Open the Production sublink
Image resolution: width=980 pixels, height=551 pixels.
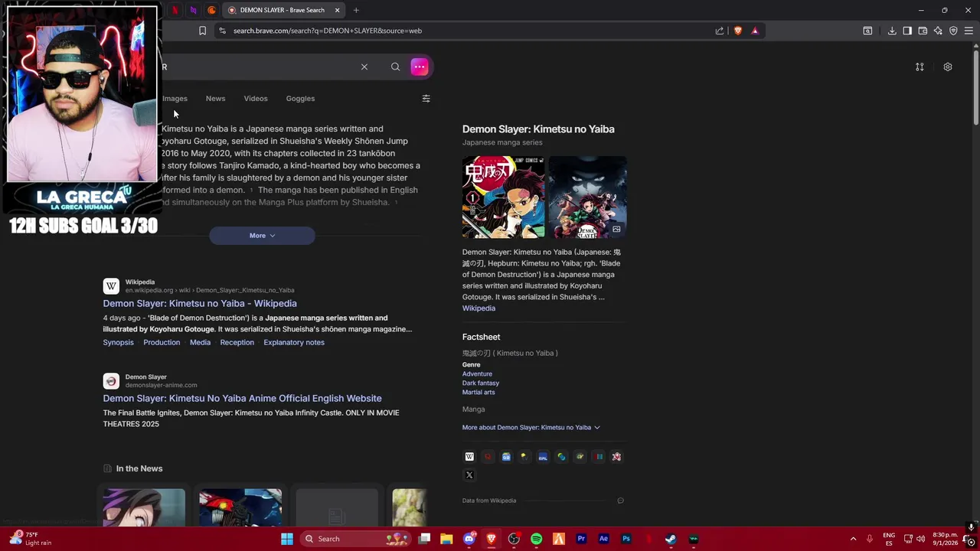162,342
